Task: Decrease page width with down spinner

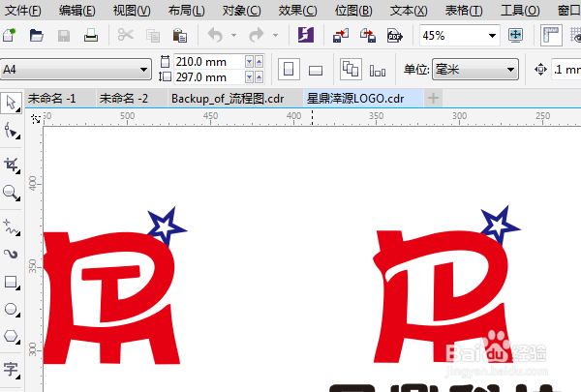Action: coord(250,62)
